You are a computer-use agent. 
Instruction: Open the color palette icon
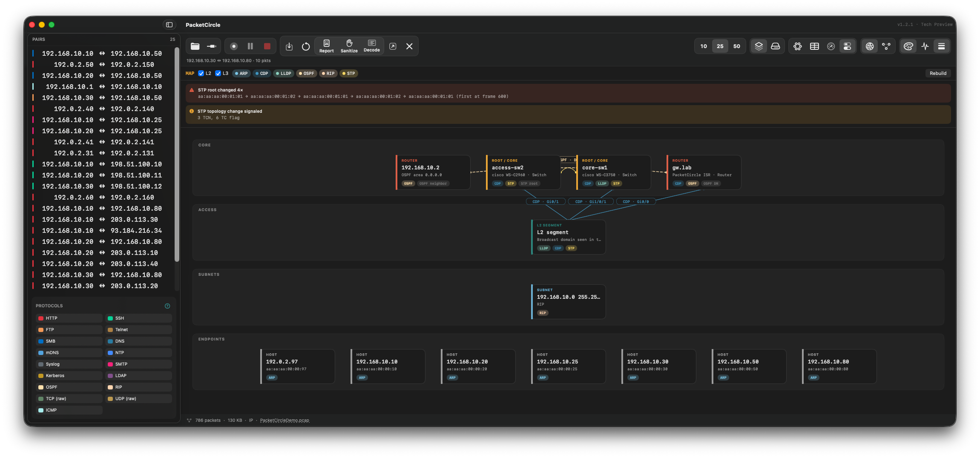(908, 46)
